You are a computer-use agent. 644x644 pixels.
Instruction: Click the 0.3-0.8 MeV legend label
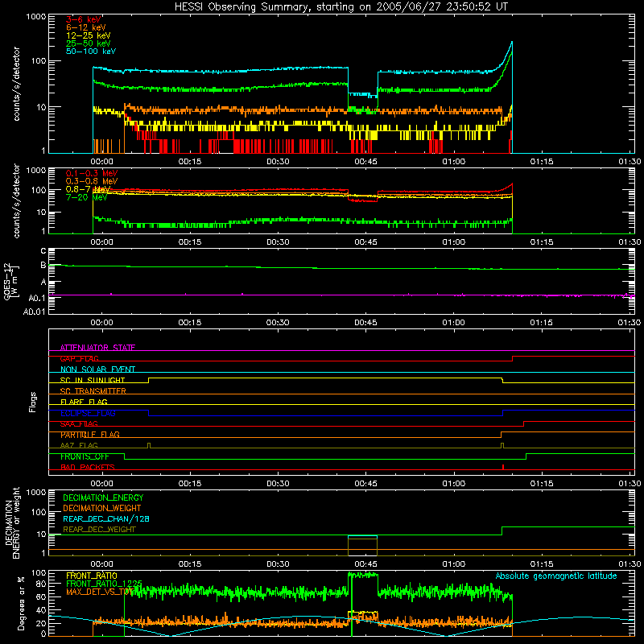point(92,181)
